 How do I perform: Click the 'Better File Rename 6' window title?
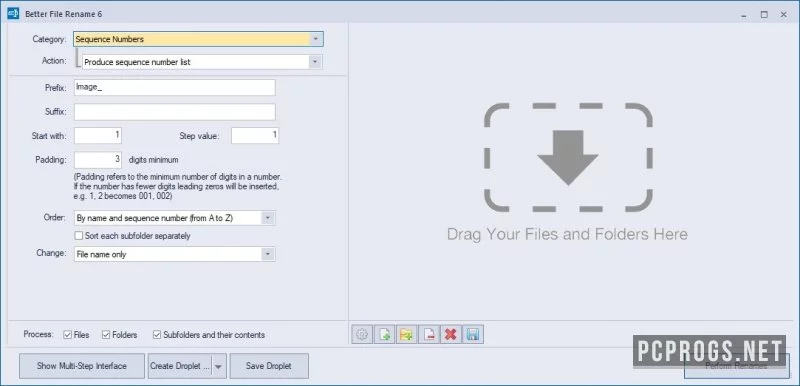[64, 14]
